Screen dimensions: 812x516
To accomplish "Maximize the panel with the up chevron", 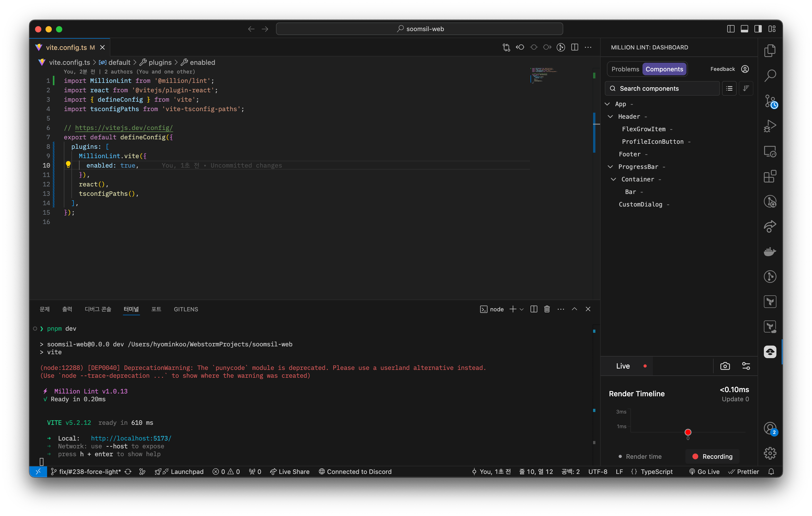I will coord(574,309).
